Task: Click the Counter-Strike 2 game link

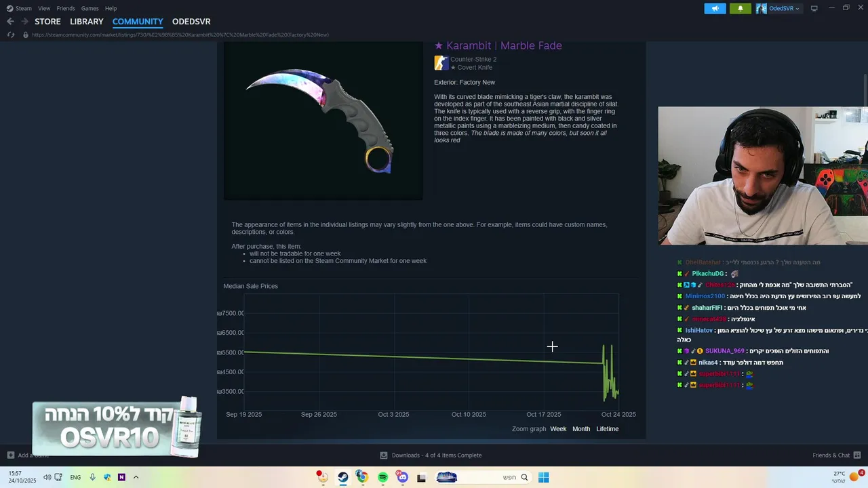Action: point(473,60)
